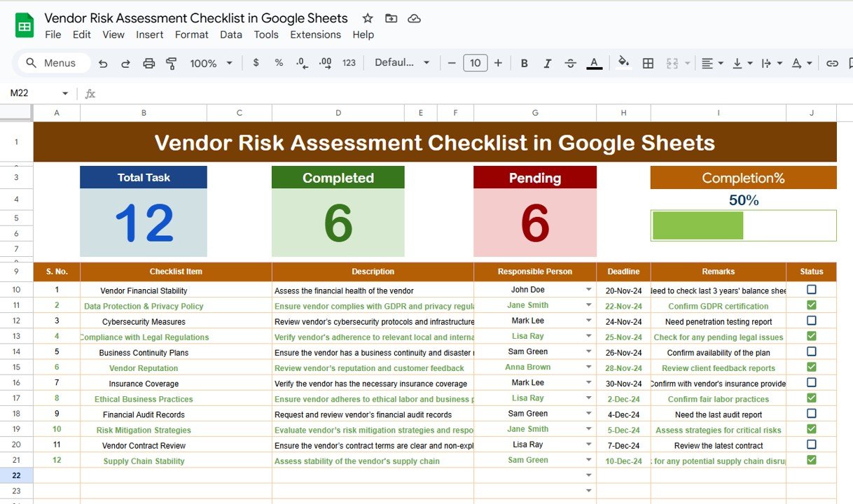The height and width of the screenshot is (504, 853).
Task: Click the horizontal align icon
Action: [x=707, y=63]
